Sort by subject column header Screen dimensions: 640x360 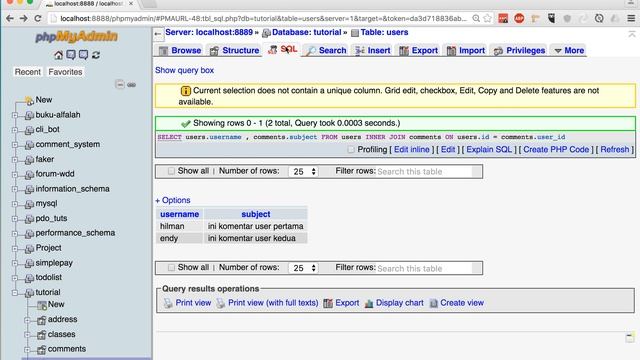pyautogui.click(x=256, y=214)
